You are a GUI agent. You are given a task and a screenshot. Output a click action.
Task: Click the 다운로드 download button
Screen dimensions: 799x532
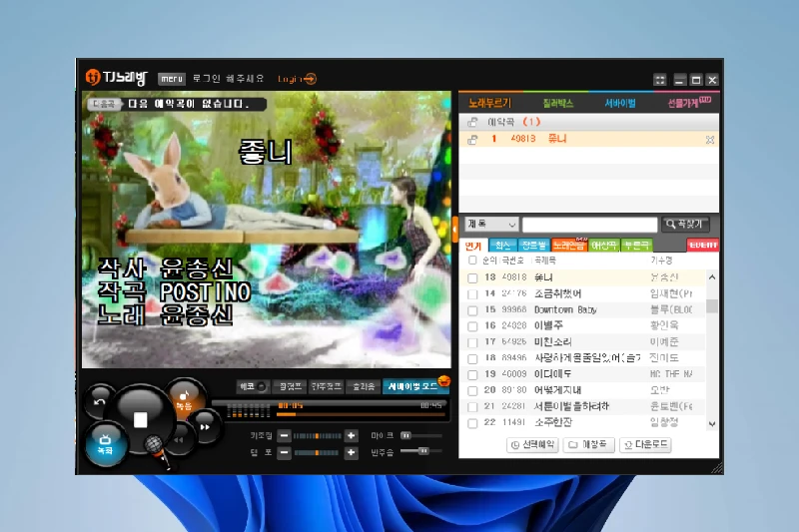tap(645, 445)
